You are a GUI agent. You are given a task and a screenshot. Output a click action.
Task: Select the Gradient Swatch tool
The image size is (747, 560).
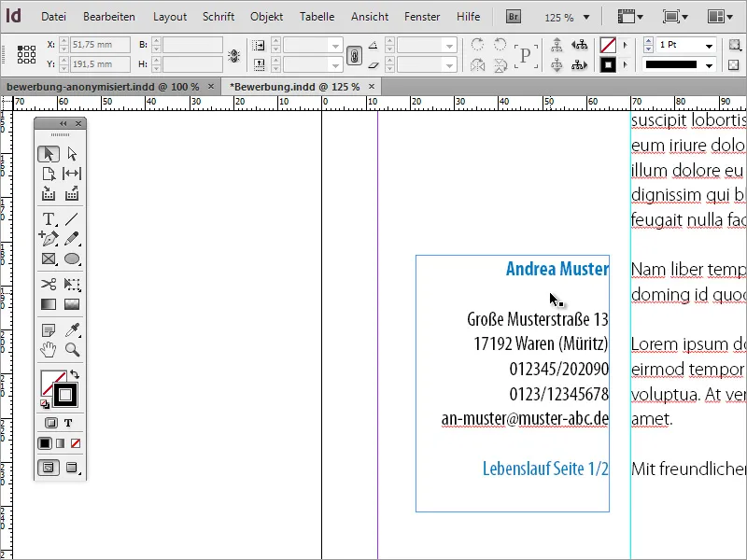49,304
